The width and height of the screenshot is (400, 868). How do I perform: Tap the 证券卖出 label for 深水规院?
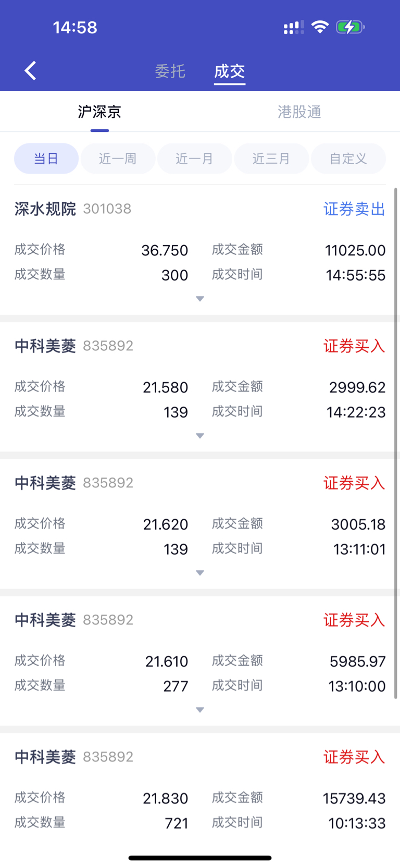click(354, 209)
